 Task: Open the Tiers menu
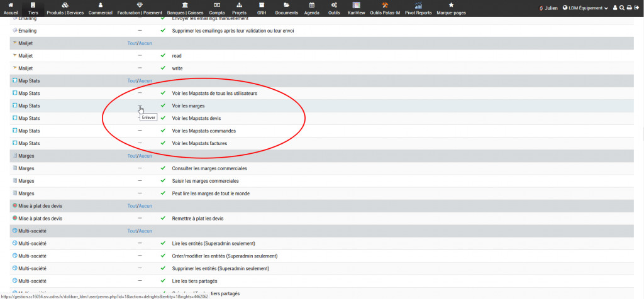coord(33,8)
